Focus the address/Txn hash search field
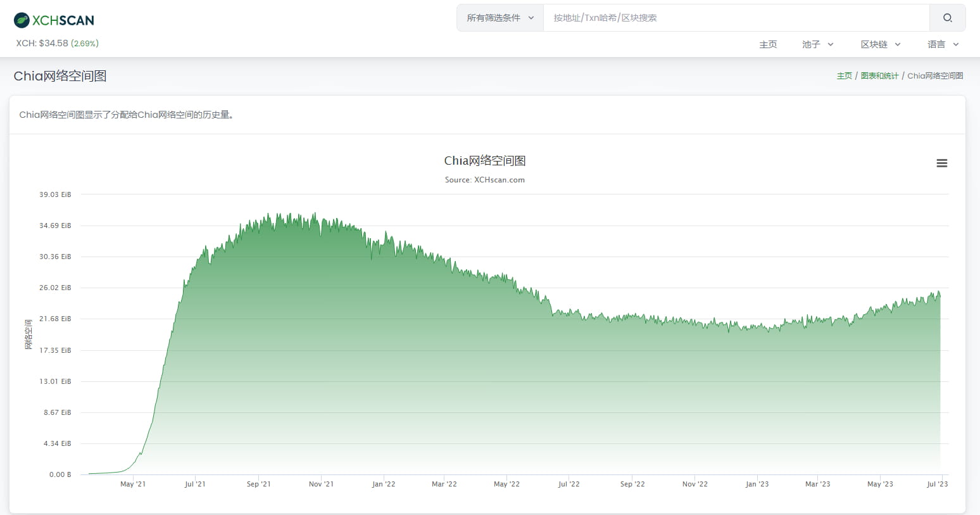This screenshot has width=980, height=515. tap(736, 18)
